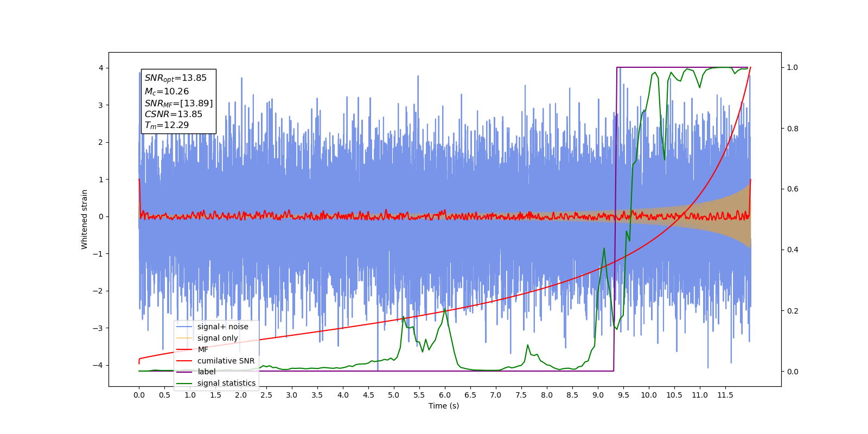Click the x-axis tick label 3.0
This screenshot has width=868, height=434.
click(292, 395)
